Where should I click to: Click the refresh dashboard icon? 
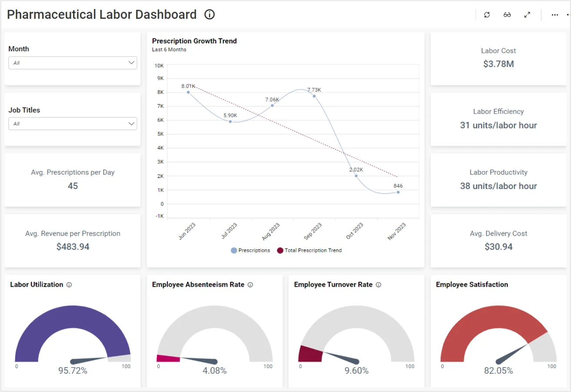(487, 15)
